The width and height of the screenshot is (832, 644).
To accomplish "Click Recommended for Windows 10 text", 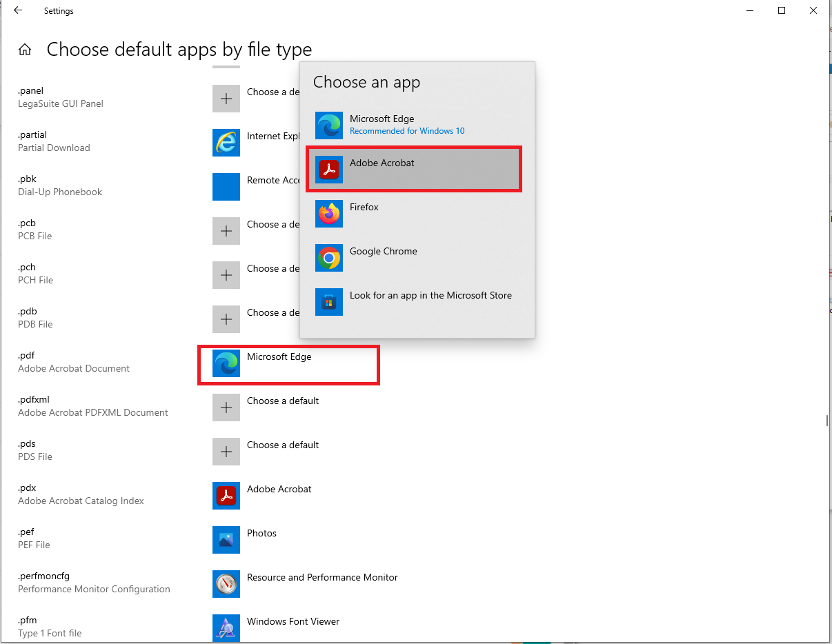I will pos(407,131).
